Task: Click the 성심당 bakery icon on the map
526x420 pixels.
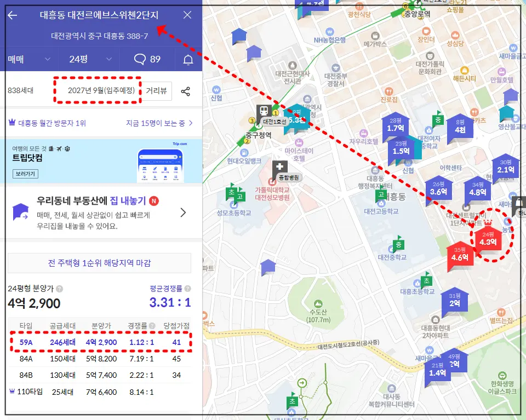Action: pos(455,34)
